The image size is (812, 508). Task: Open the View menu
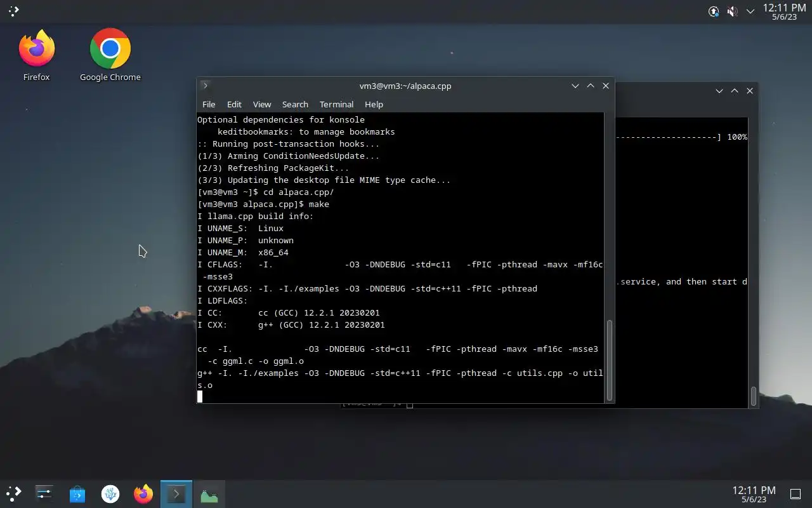coord(262,104)
